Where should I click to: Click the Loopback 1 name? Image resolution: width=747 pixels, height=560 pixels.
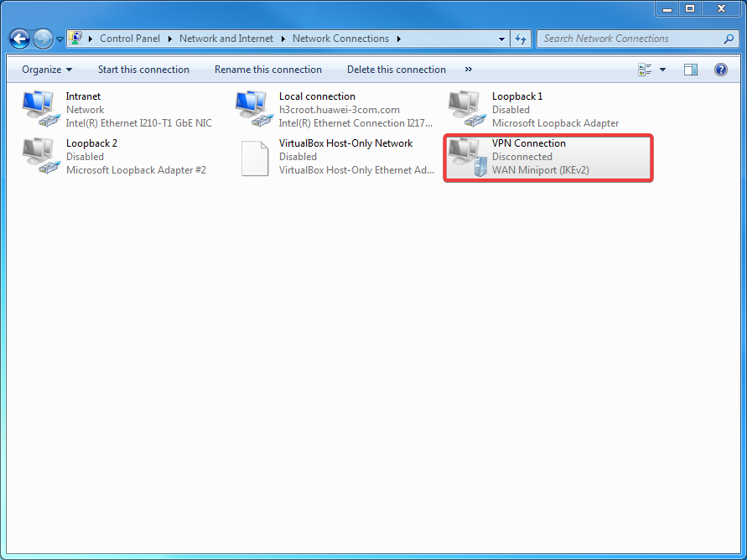pos(517,96)
